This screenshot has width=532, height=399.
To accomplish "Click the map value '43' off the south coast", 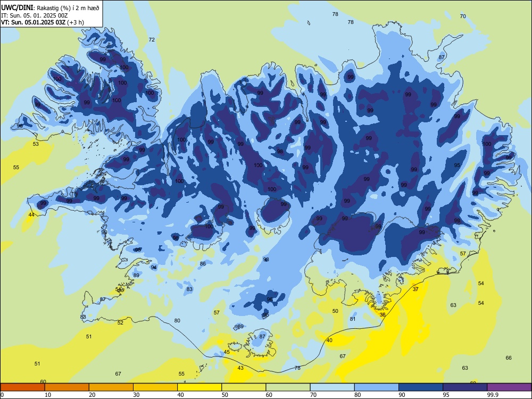I will [240, 368].
